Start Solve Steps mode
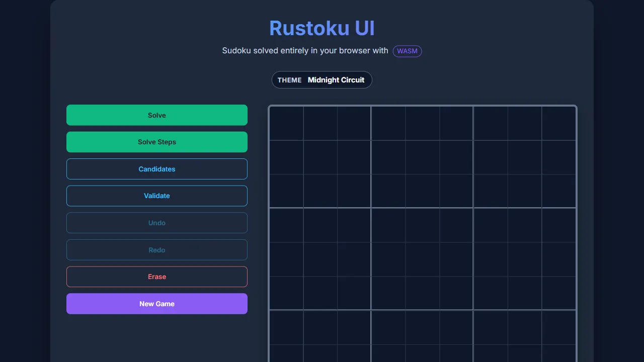The height and width of the screenshot is (362, 644). click(x=157, y=142)
